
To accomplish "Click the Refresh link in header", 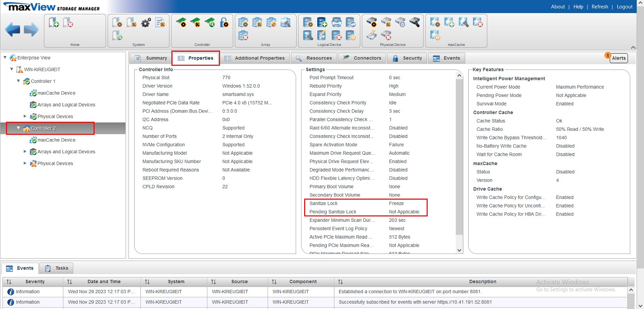I will pos(599,7).
